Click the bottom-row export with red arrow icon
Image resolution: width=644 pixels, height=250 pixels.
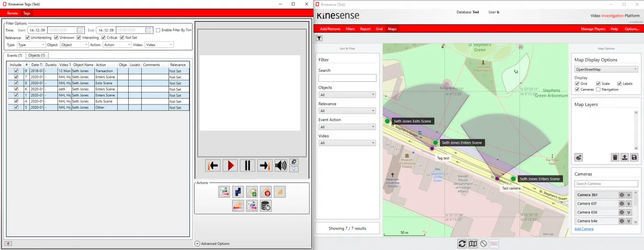click(252, 205)
